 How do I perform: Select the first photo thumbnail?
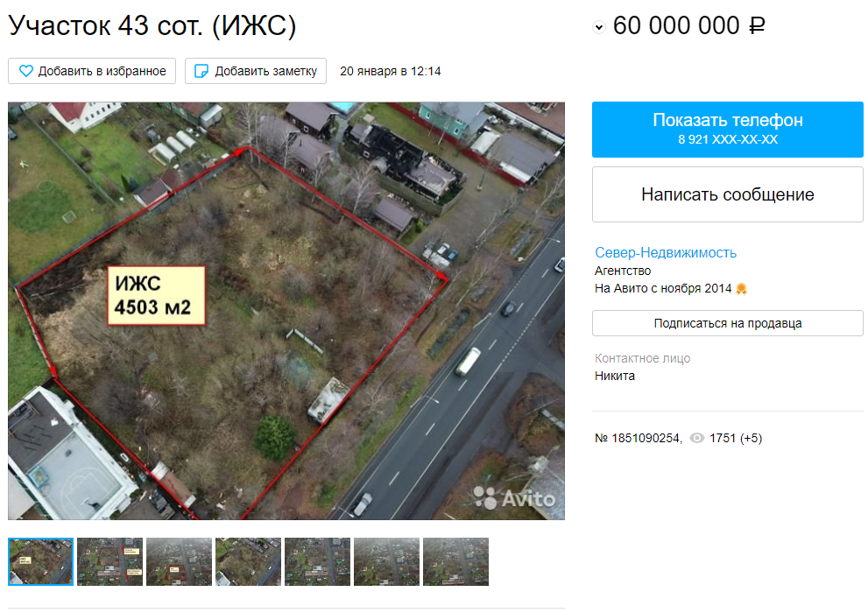40,561
